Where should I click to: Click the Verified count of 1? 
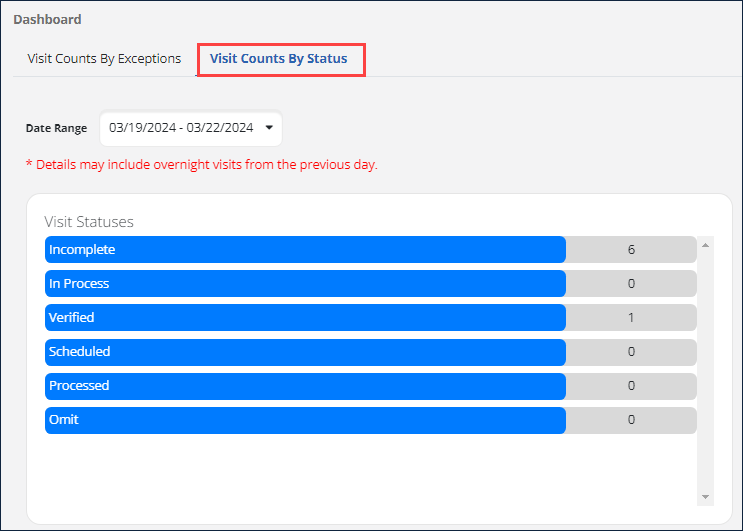pos(631,318)
